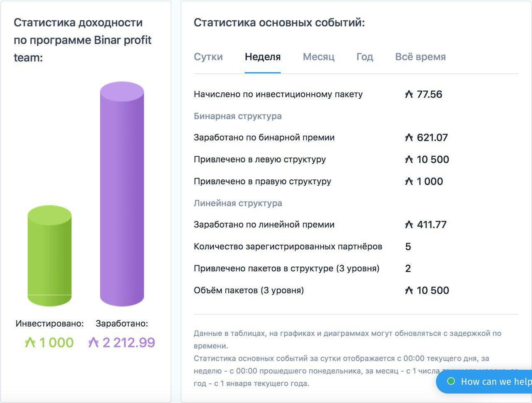Switch to the Сутки tab
Image resolution: width=532 pixels, height=403 pixels.
(x=208, y=57)
